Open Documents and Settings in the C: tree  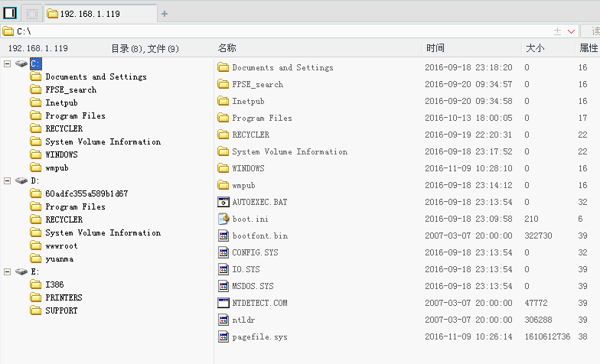coord(96,76)
